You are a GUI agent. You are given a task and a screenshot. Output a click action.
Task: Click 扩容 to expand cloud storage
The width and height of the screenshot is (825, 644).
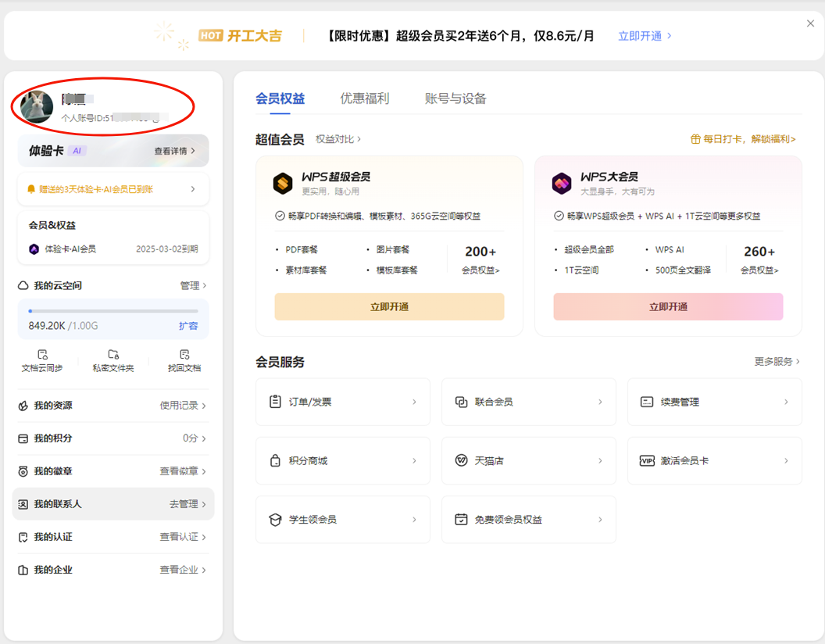[x=188, y=326]
